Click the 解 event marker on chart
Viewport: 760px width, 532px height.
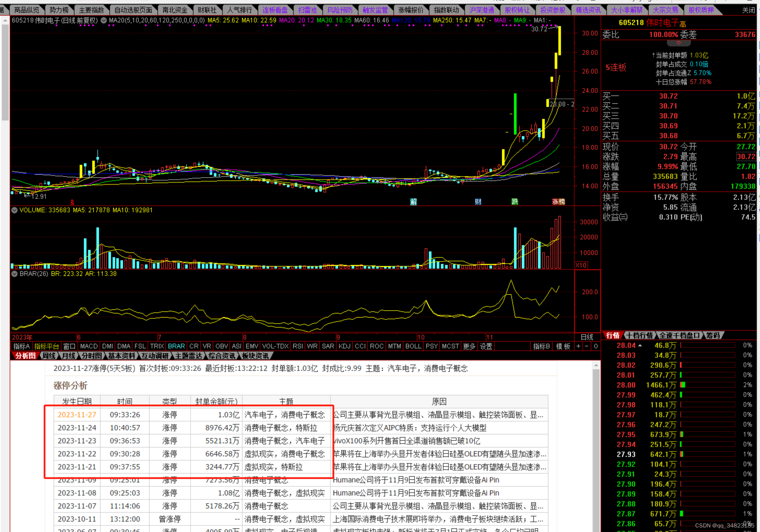[x=413, y=202]
